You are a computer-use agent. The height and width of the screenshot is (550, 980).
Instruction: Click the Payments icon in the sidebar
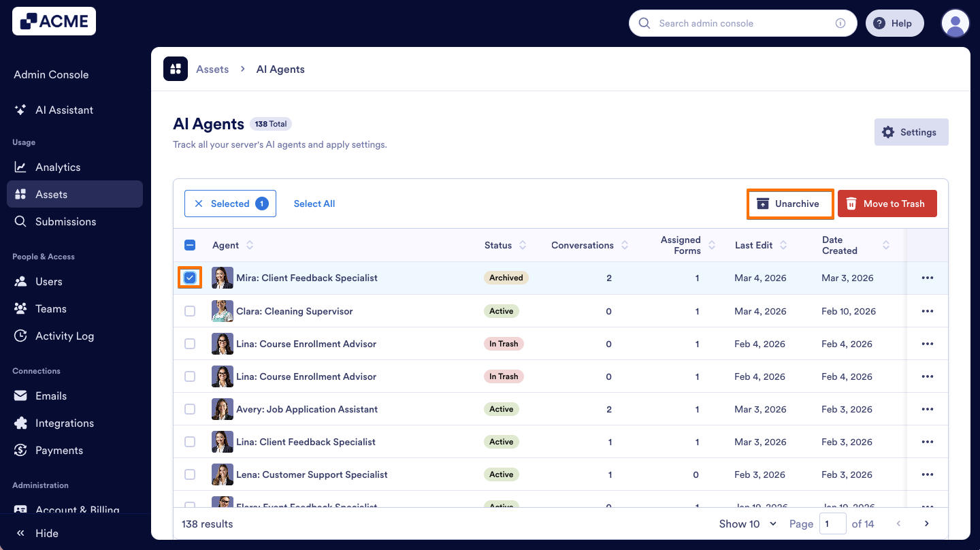coord(21,450)
